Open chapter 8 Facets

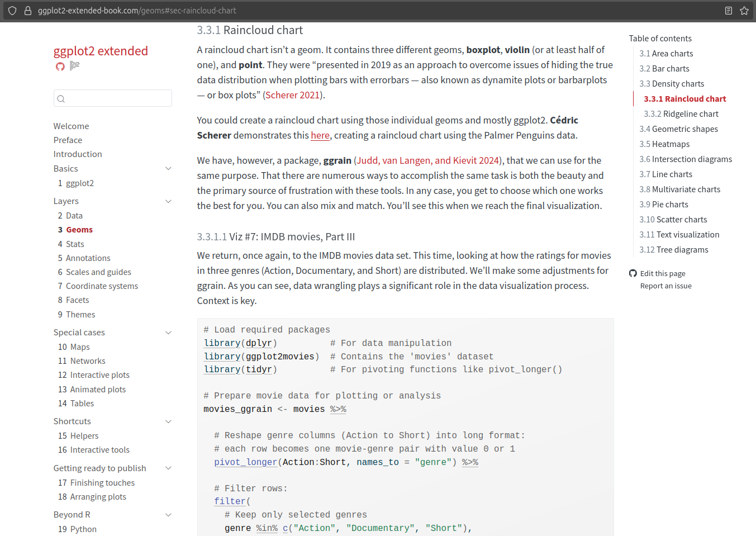74,300
